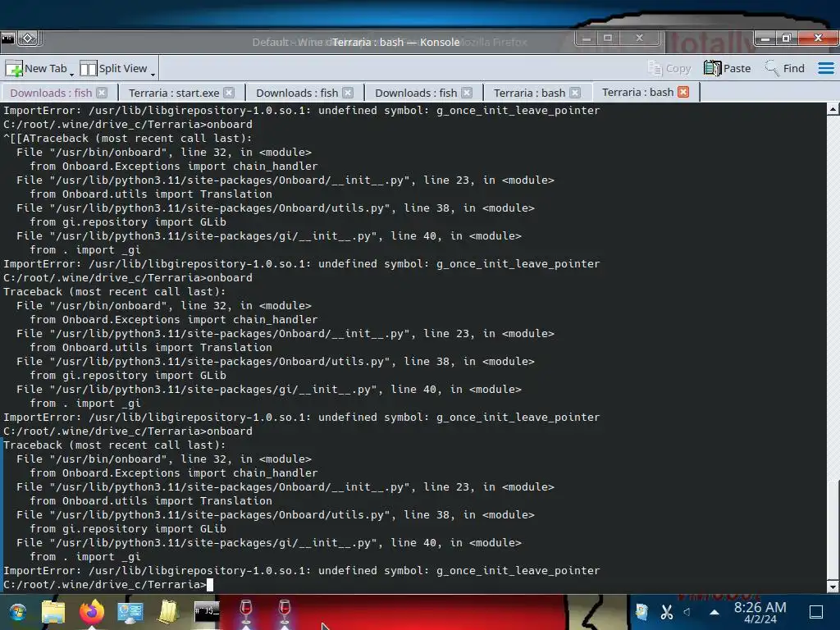The height and width of the screenshot is (630, 840).
Task: Open the Start menu orb
Action: coord(17,612)
